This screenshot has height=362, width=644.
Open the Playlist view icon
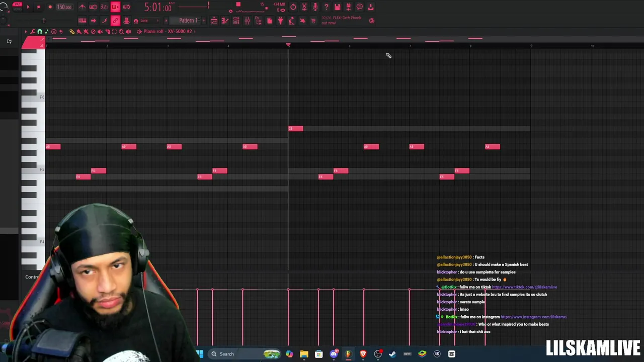point(214,21)
